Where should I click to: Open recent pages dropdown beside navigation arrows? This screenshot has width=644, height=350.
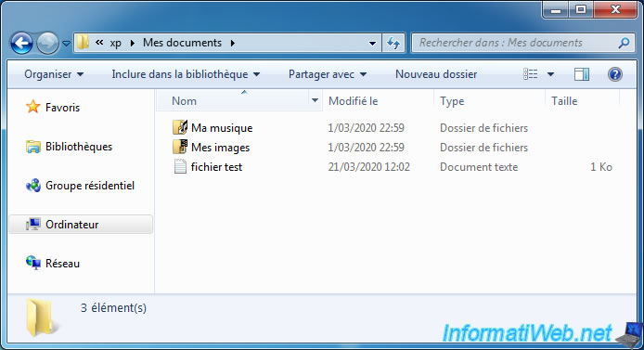click(x=66, y=43)
